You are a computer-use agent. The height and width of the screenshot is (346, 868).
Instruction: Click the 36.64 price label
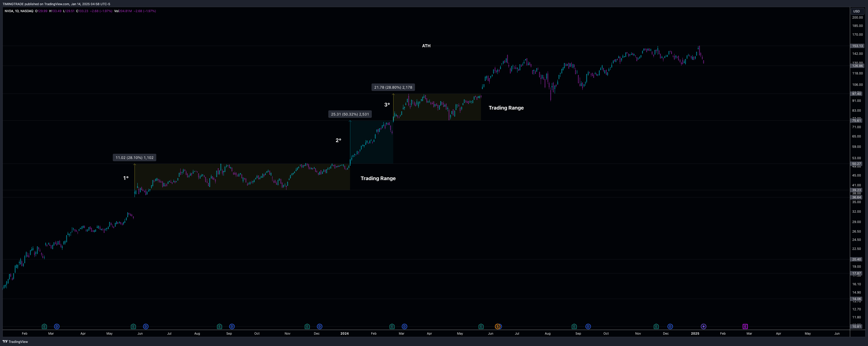click(856, 197)
